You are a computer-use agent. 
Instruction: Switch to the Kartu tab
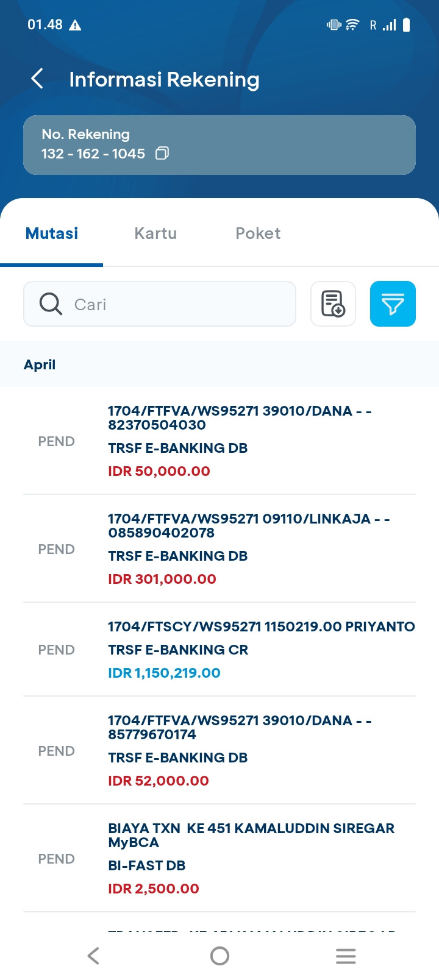click(155, 233)
